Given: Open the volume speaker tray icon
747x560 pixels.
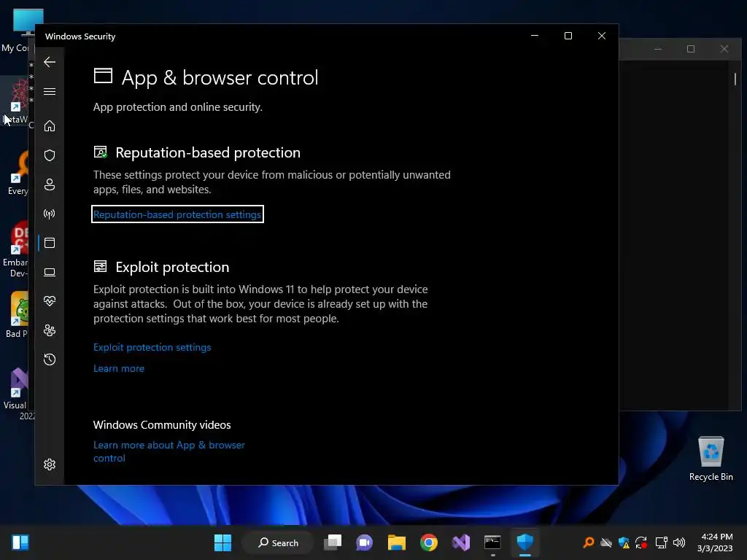Looking at the screenshot, I should (679, 542).
